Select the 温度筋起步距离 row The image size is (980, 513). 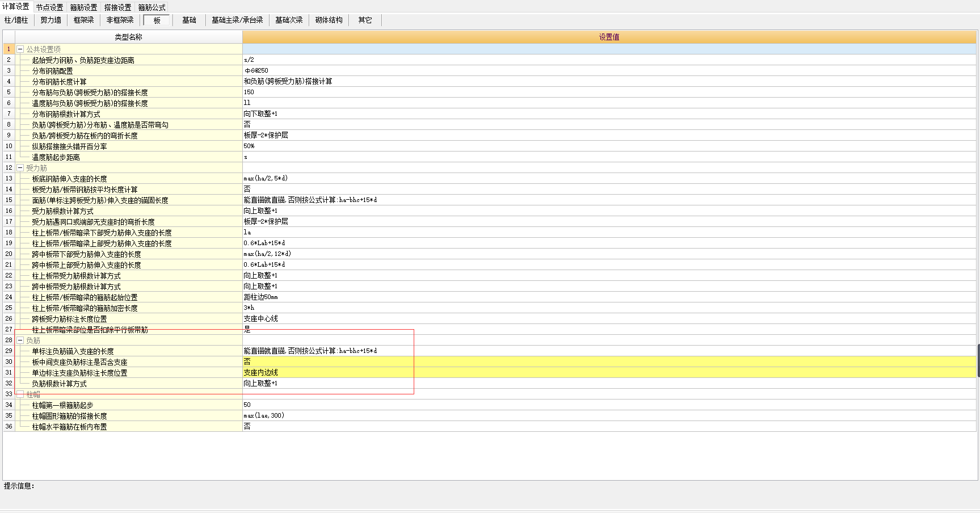(129, 157)
